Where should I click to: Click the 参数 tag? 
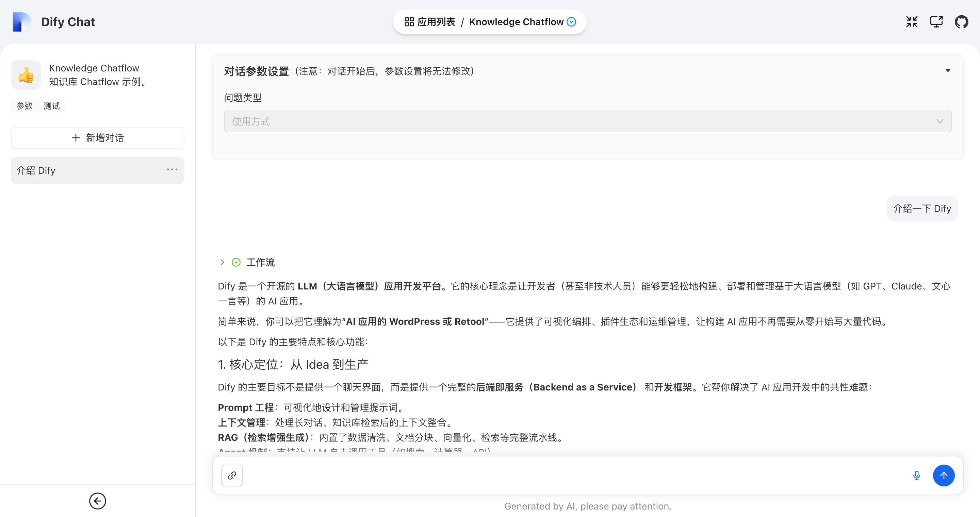[24, 106]
